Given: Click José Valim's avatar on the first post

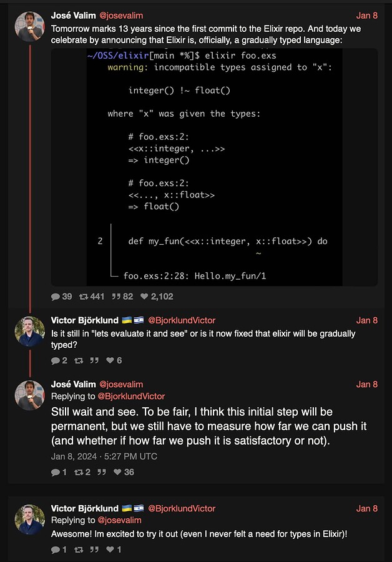Looking at the screenshot, I should (x=29, y=25).
